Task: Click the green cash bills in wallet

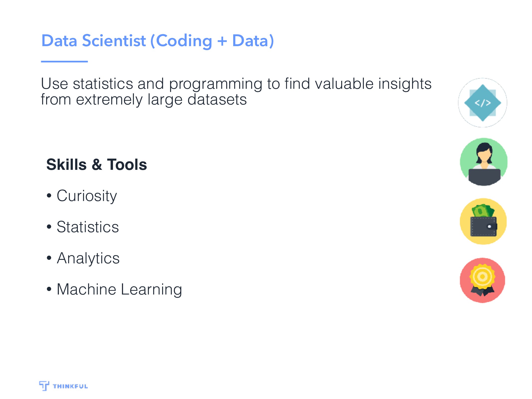Action: [483, 211]
